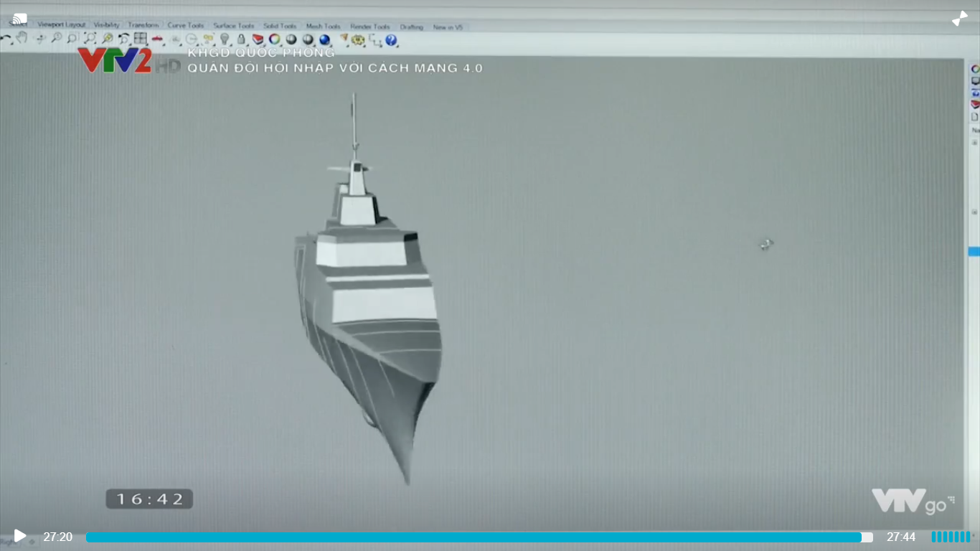The height and width of the screenshot is (551, 980).
Task: Toggle the padlock Lock Objects icon
Action: 241,39
